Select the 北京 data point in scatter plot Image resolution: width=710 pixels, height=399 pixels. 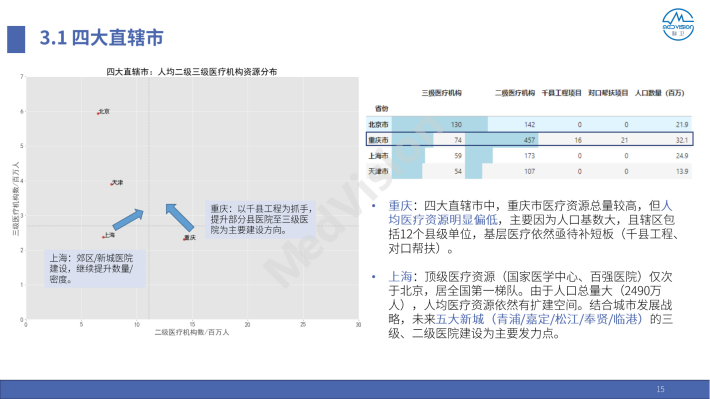[98, 113]
